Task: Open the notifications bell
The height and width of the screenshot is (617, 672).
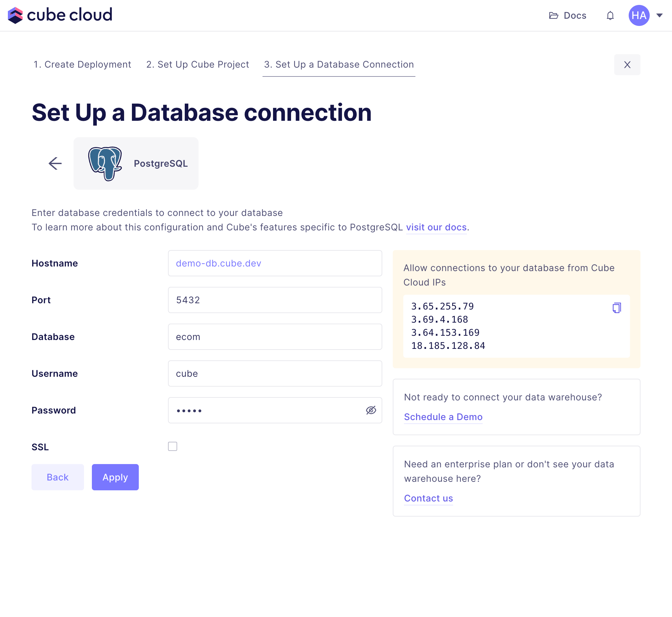Action: 610,15
